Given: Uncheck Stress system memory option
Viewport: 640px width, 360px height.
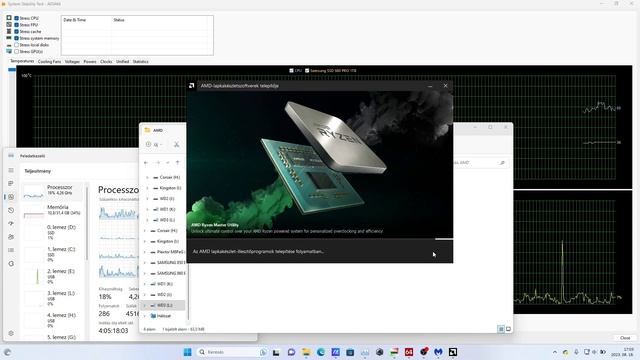Looking at the screenshot, I should pyautogui.click(x=16, y=38).
